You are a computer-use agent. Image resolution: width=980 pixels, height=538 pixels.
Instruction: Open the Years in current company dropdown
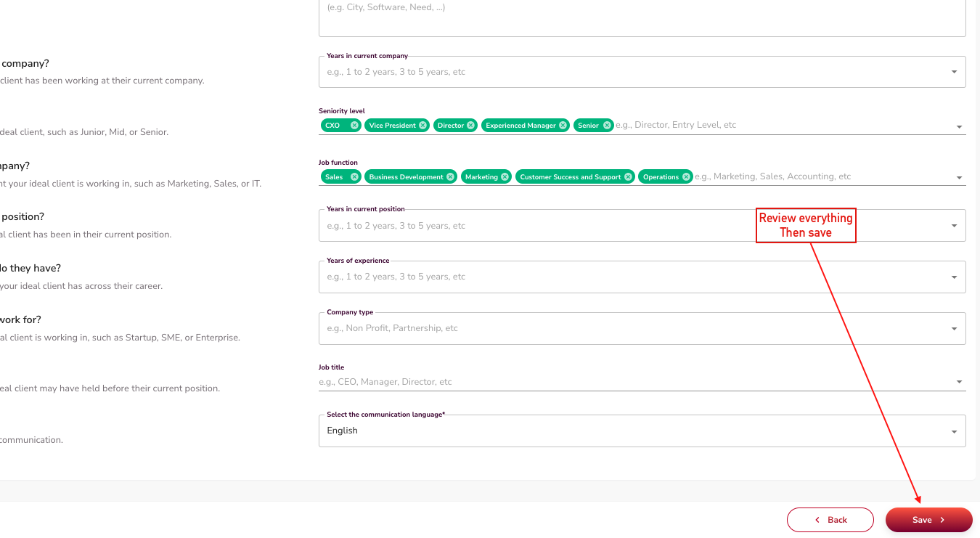[954, 72]
